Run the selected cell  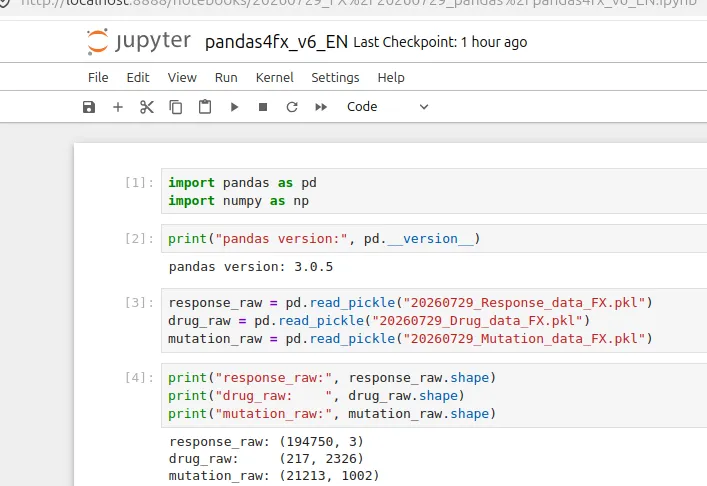(234, 107)
